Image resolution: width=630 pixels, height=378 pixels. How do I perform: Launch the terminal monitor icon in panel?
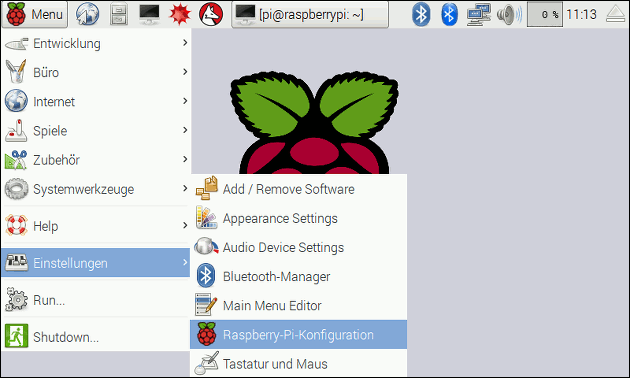click(149, 14)
